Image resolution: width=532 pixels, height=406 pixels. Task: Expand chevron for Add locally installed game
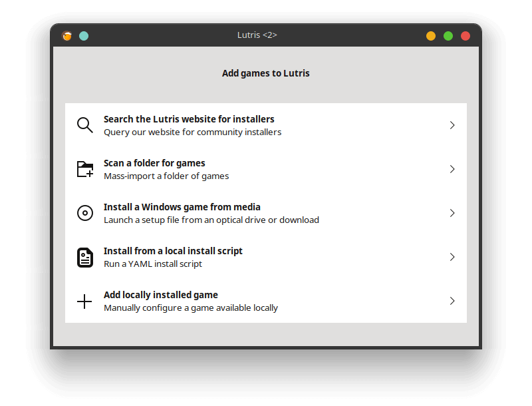452,301
